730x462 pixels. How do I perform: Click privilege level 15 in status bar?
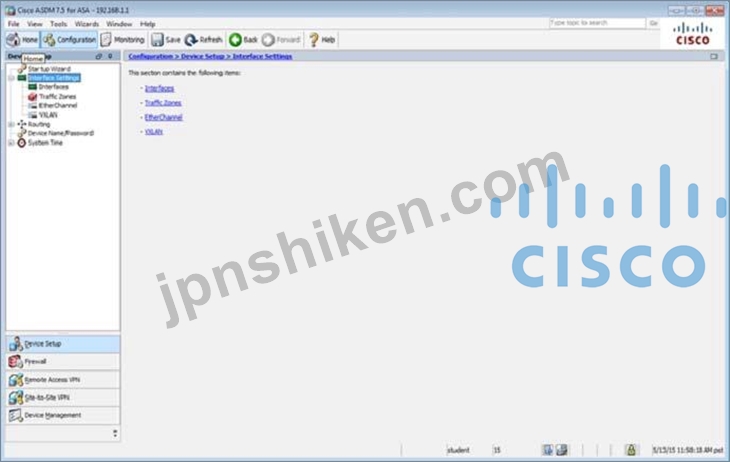click(x=497, y=450)
